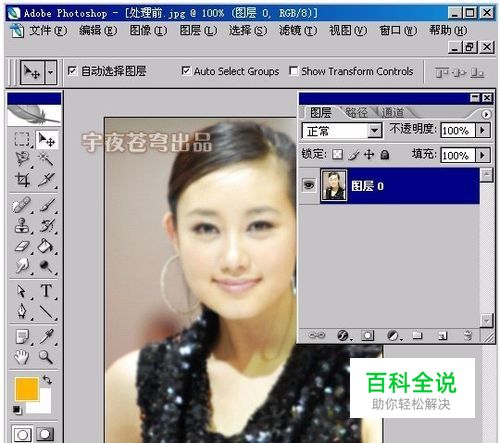Swap foreground and background colors
Viewport: 500px width, 443px height.
pos(47,379)
